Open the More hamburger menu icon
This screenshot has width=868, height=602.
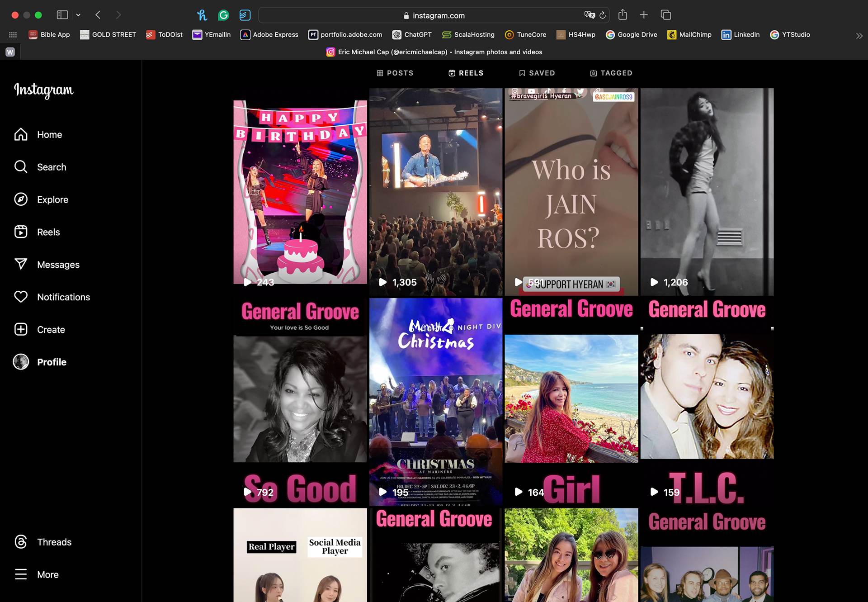click(x=21, y=574)
